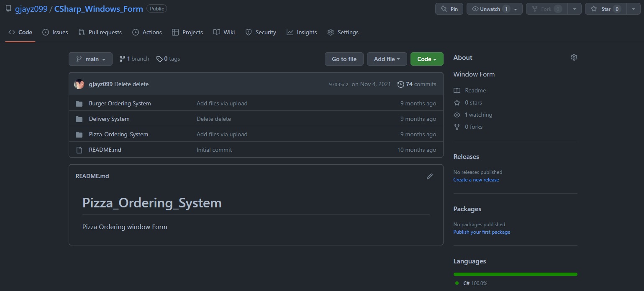Click the green C# language bar
Image resolution: width=644 pixels, height=291 pixels.
point(515,274)
